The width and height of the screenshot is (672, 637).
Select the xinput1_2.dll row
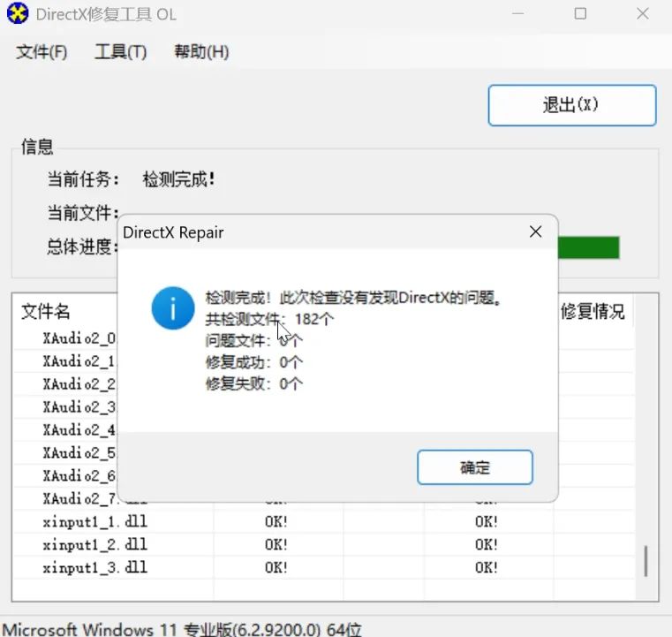coord(324,544)
